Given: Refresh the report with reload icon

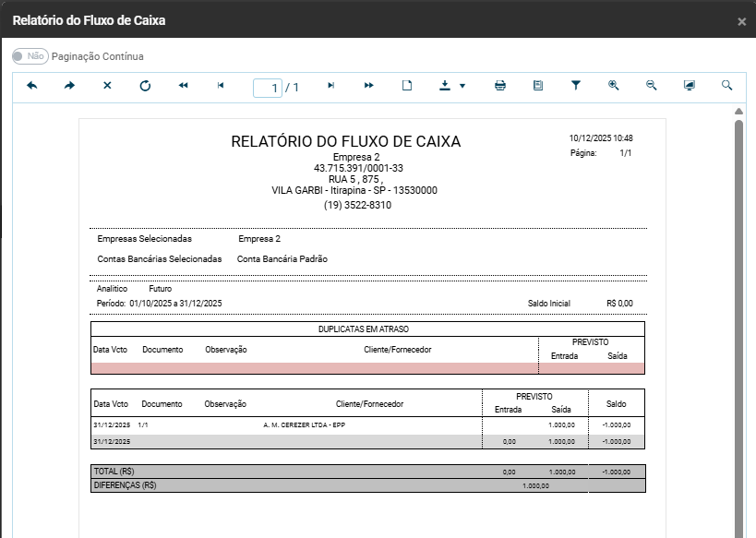Looking at the screenshot, I should pos(145,86).
